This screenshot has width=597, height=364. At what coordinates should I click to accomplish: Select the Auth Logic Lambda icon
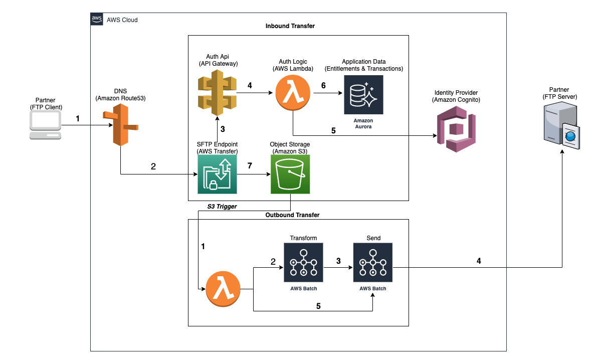point(292,93)
